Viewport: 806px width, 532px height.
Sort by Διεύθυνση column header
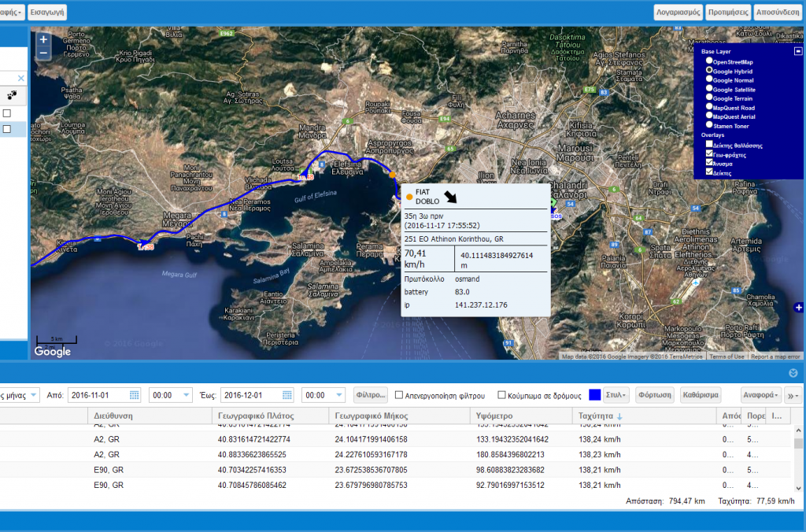point(150,416)
